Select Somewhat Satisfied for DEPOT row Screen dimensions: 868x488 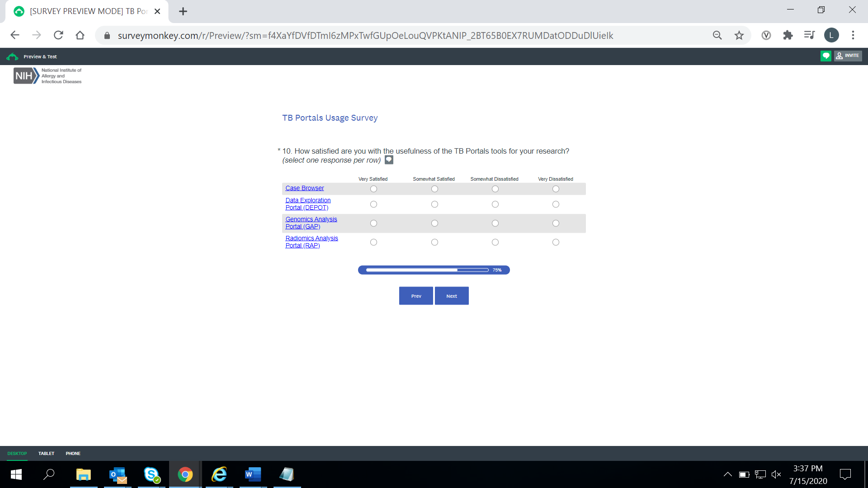[434, 204]
